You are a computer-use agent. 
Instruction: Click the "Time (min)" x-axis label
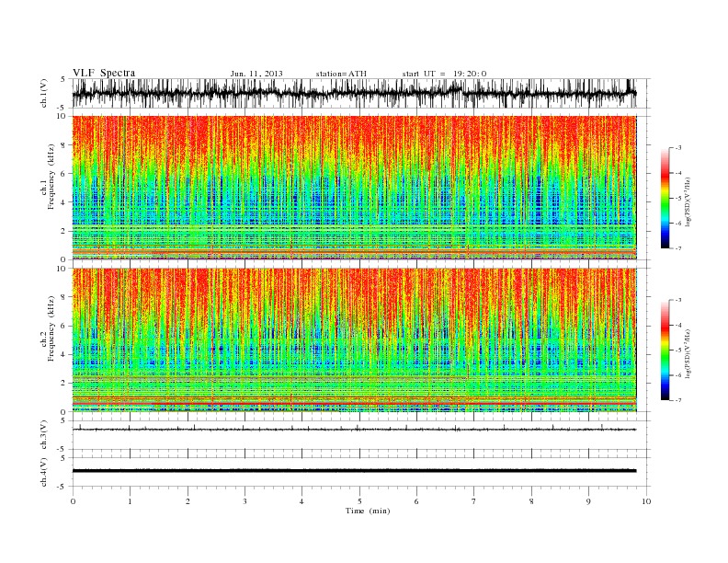tap(368, 511)
